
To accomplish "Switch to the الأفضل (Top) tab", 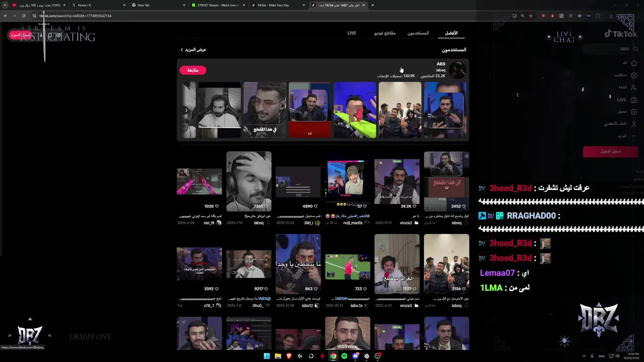I will pos(451,33).
